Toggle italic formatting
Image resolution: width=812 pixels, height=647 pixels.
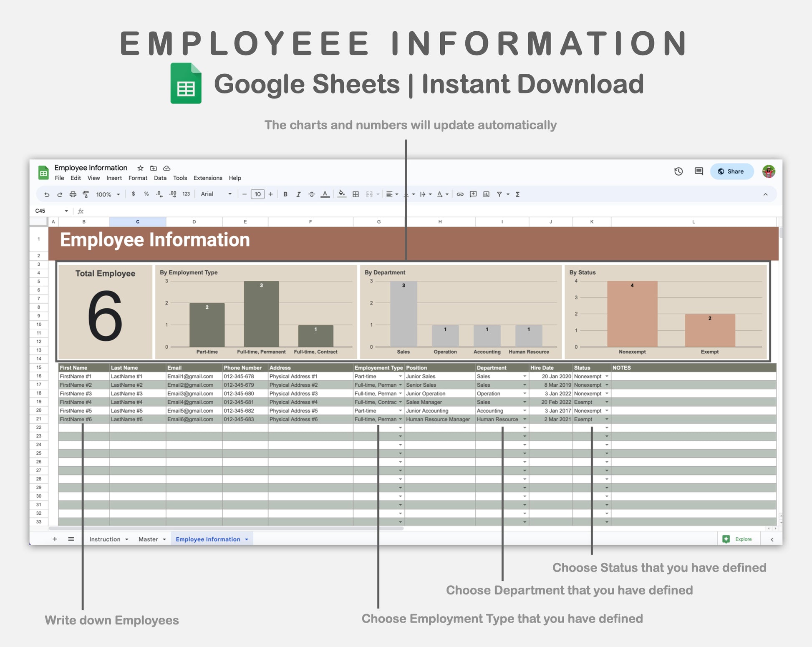click(298, 194)
